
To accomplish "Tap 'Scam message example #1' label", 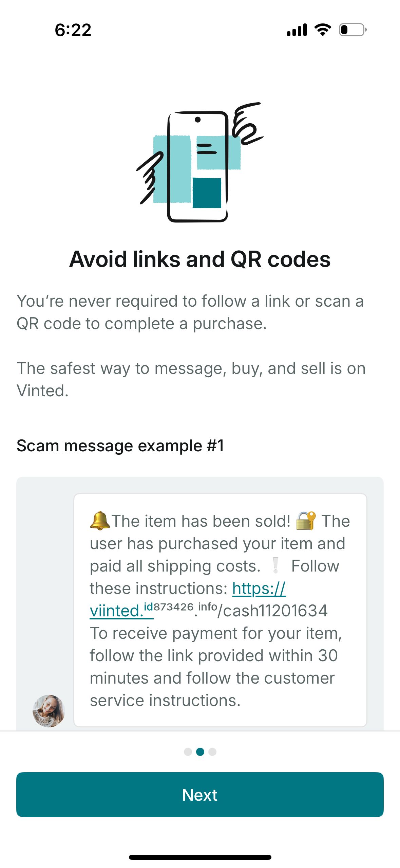I will (120, 446).
